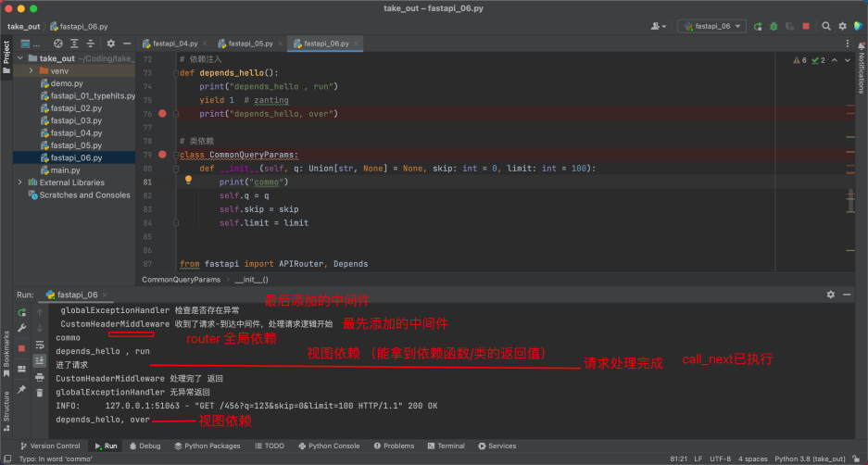Remove the breakpoint on line 76
The width and height of the screenshot is (868, 465).
tap(162, 114)
